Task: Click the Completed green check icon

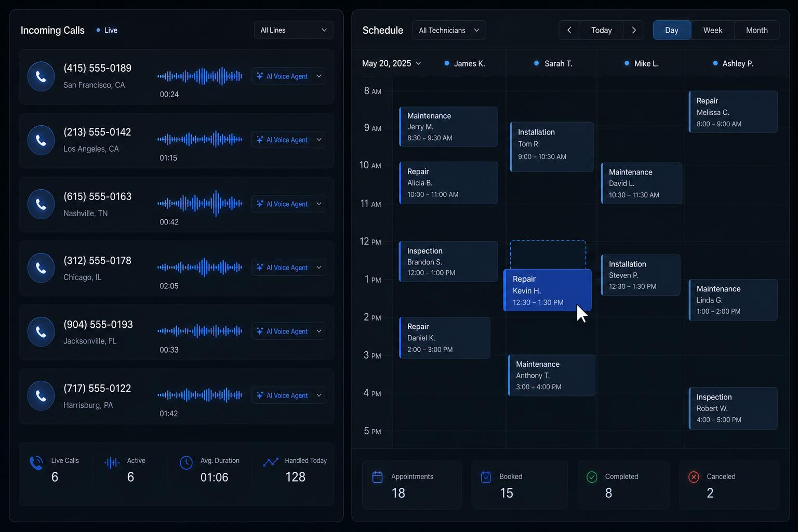Action: coord(592,477)
